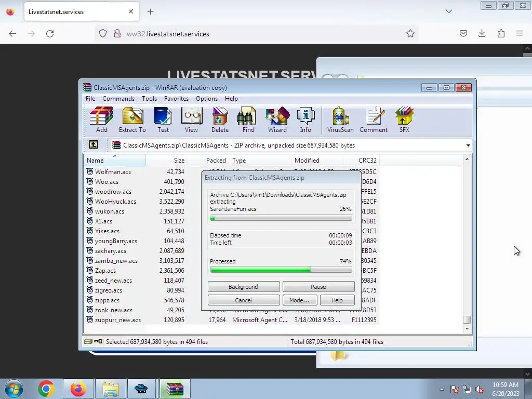Click the Firefox address bar
Image resolution: width=532 pixels, height=399 pixels.
(x=256, y=34)
